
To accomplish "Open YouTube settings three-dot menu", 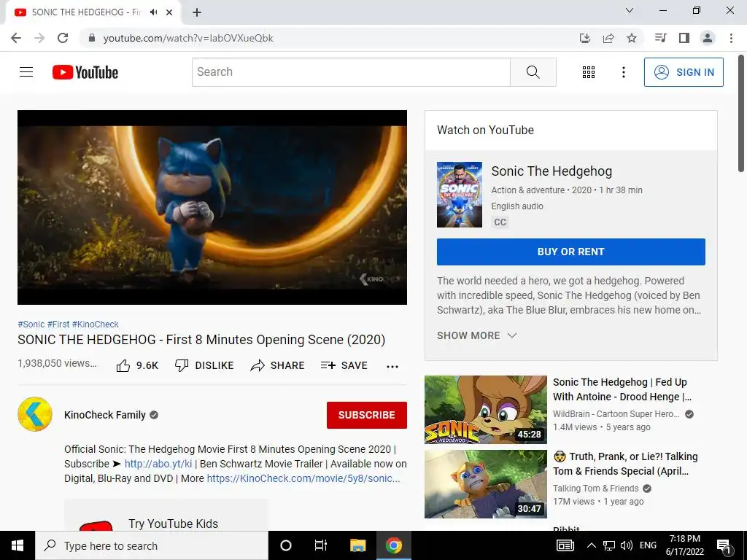I will click(x=624, y=72).
